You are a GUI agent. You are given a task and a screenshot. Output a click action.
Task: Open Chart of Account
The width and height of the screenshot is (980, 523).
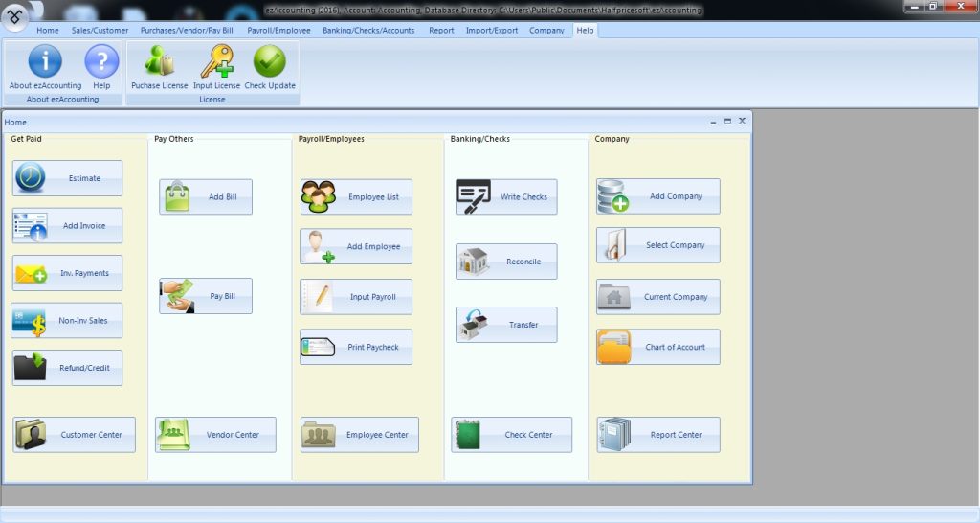pos(658,347)
